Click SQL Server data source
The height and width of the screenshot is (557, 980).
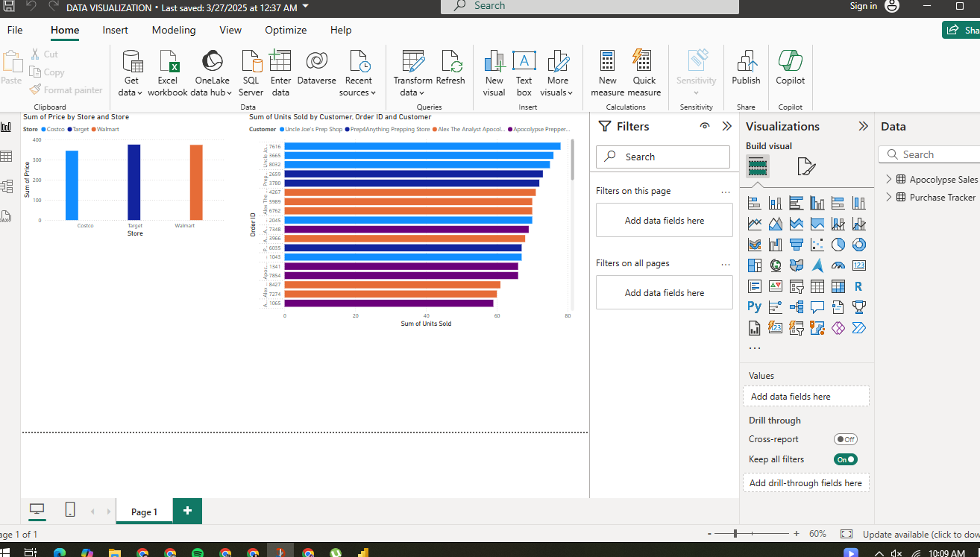click(x=251, y=73)
